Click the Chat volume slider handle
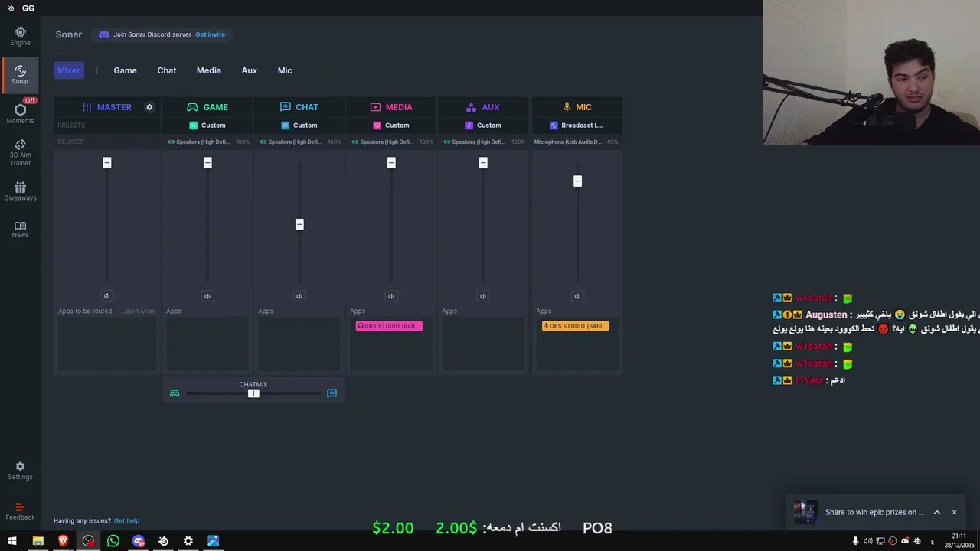Viewport: 980px width, 551px height. (x=299, y=224)
